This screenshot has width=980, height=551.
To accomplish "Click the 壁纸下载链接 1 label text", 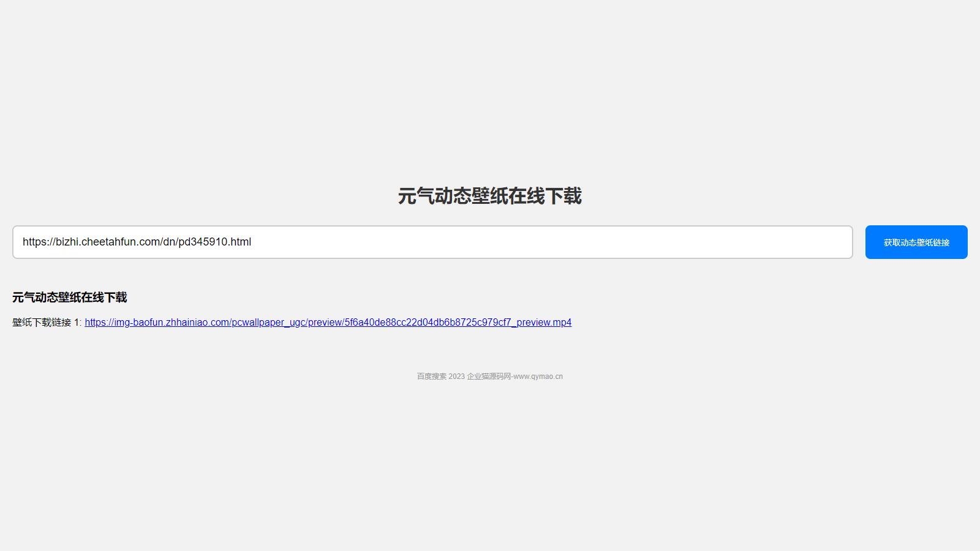I will click(x=46, y=323).
